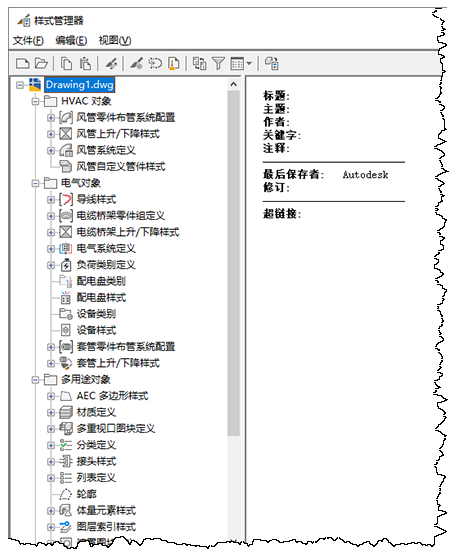
Task: Select the Drawing1.dwg root node
Action: coord(80,85)
